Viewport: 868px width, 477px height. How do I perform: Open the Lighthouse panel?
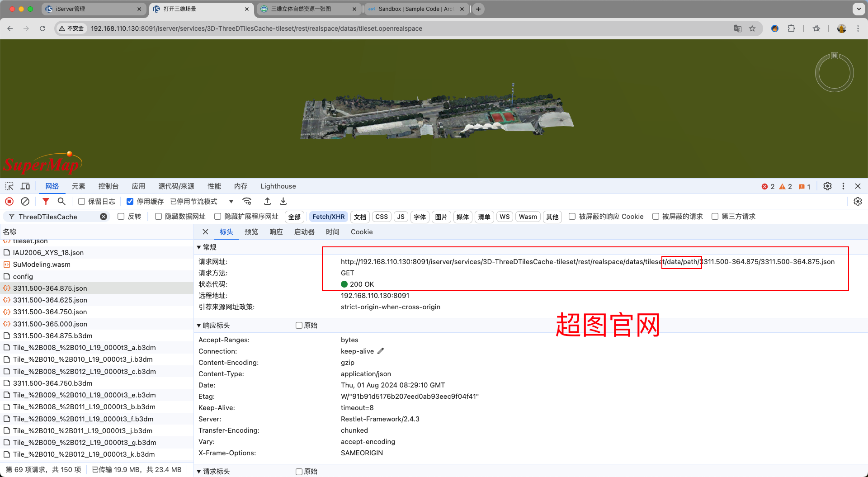point(278,186)
